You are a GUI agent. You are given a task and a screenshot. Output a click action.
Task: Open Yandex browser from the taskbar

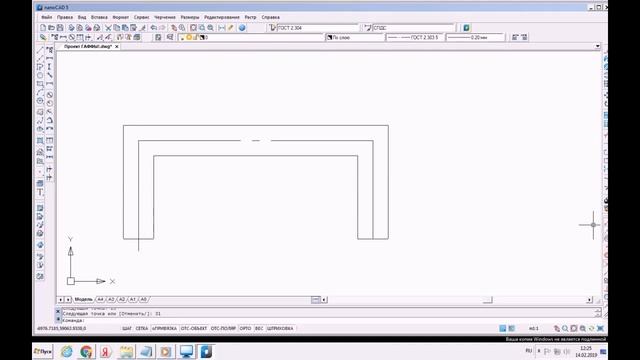click(x=106, y=351)
